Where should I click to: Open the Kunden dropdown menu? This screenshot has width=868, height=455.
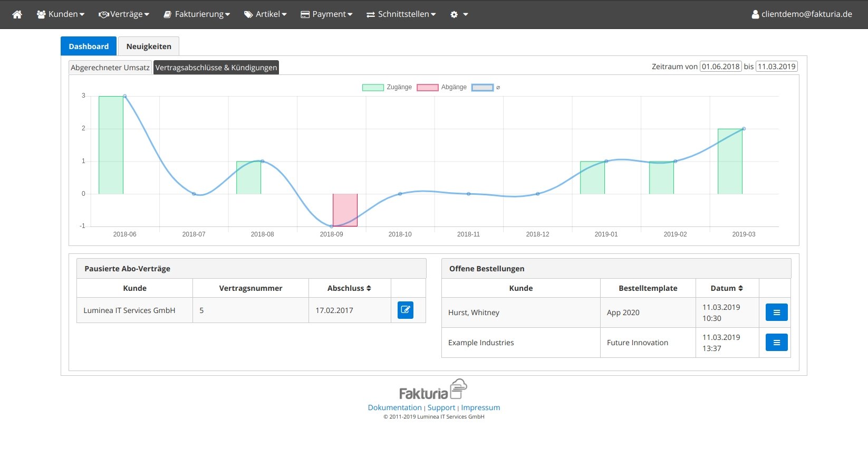coord(61,14)
